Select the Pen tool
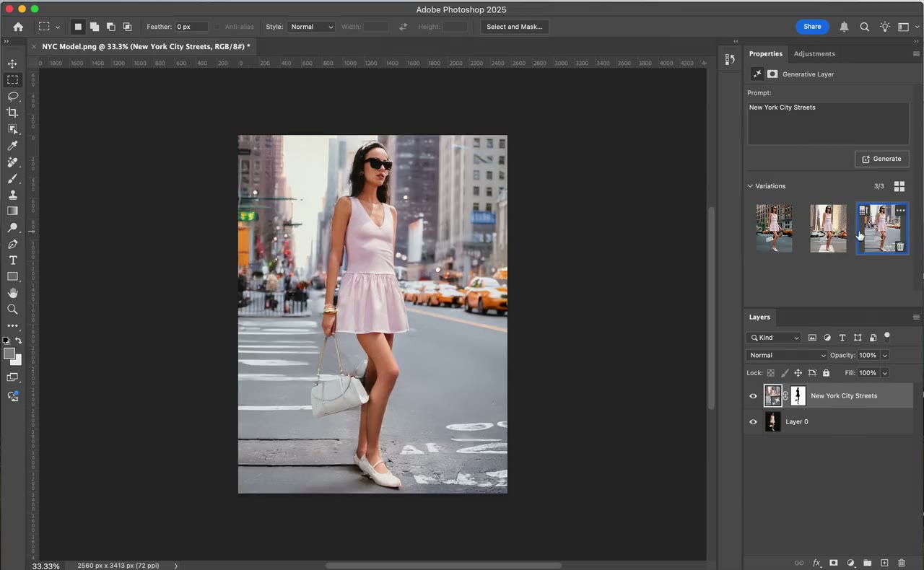The height and width of the screenshot is (570, 924). (x=12, y=244)
